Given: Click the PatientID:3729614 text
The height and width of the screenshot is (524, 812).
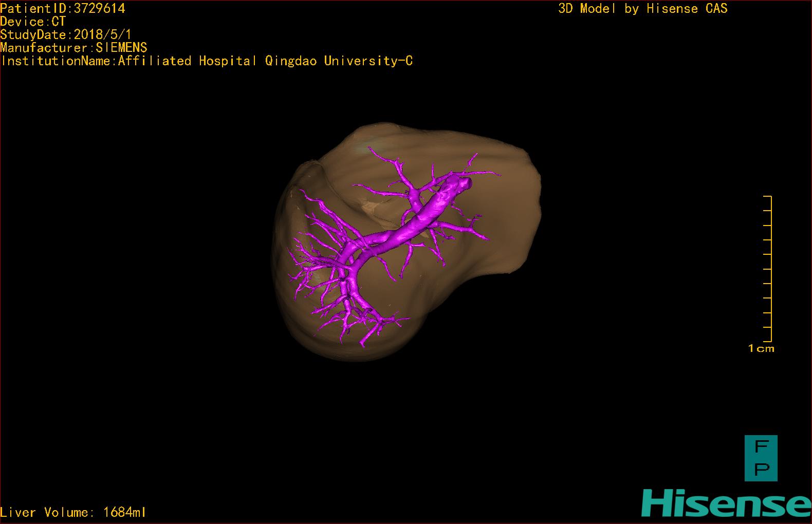Looking at the screenshot, I should [x=63, y=8].
